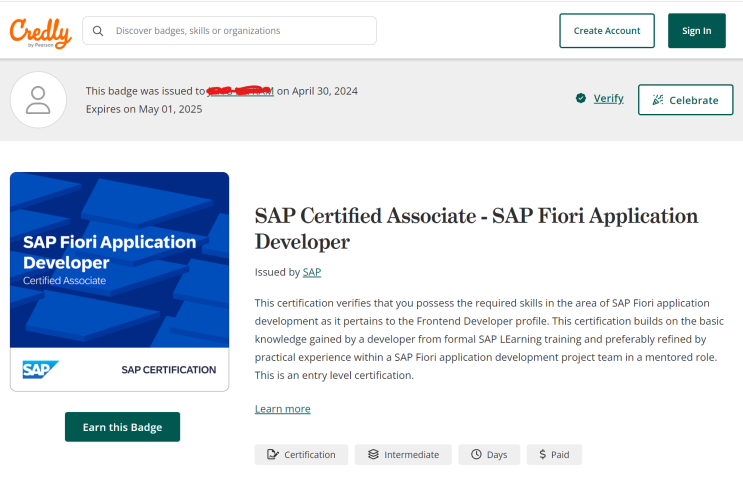Select the Certification tag

click(x=301, y=454)
